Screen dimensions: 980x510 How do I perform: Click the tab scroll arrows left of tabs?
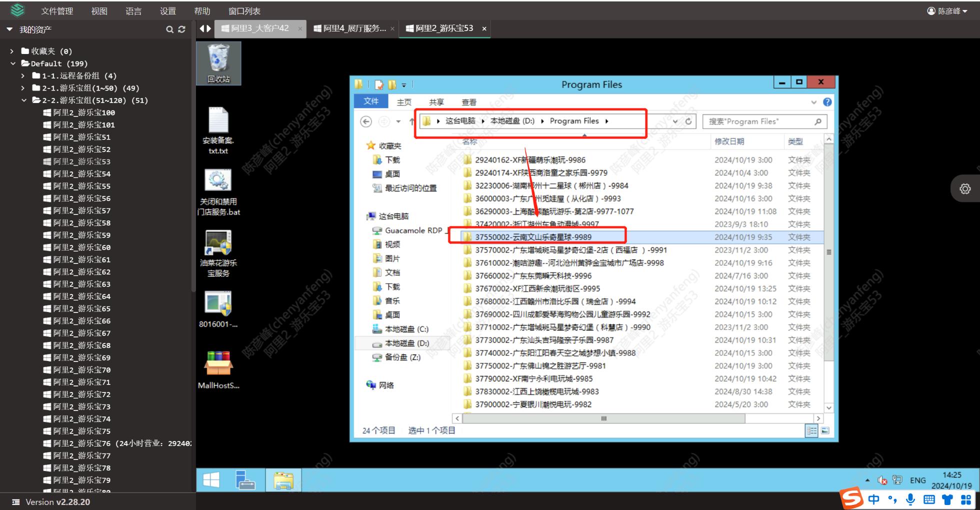click(x=205, y=28)
